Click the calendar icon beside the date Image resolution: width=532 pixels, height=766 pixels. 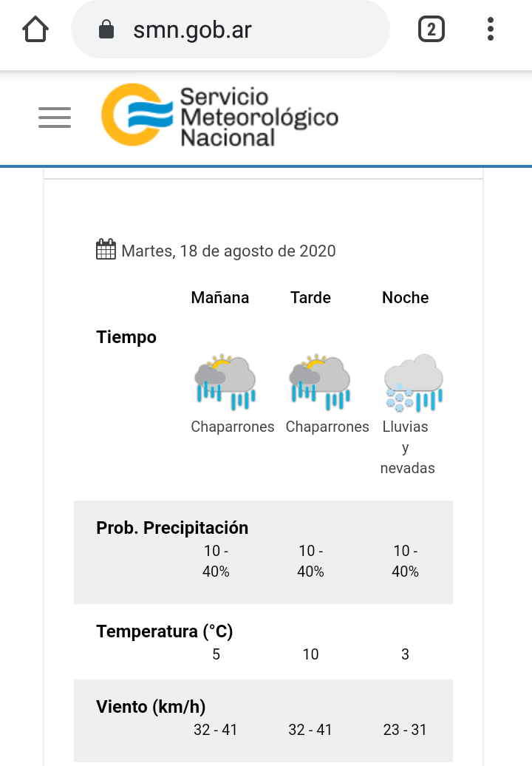pyautogui.click(x=106, y=250)
